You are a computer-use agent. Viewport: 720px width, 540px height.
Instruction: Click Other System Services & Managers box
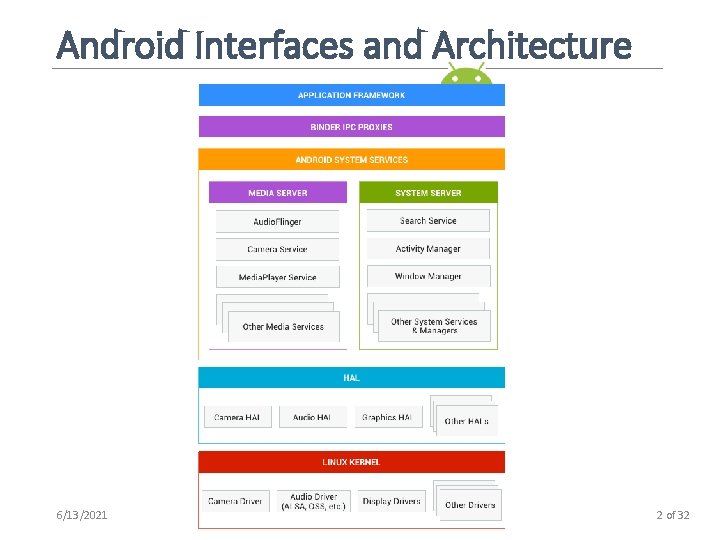click(434, 326)
